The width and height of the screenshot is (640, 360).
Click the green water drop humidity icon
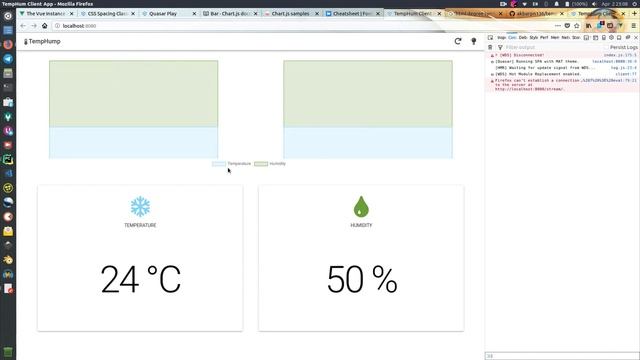pyautogui.click(x=361, y=207)
